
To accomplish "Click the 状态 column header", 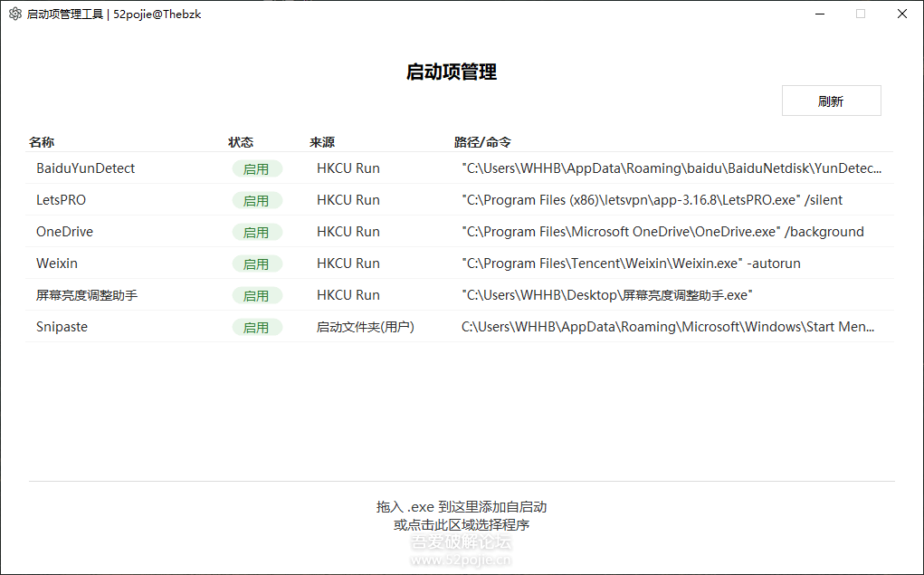I will tap(241, 142).
